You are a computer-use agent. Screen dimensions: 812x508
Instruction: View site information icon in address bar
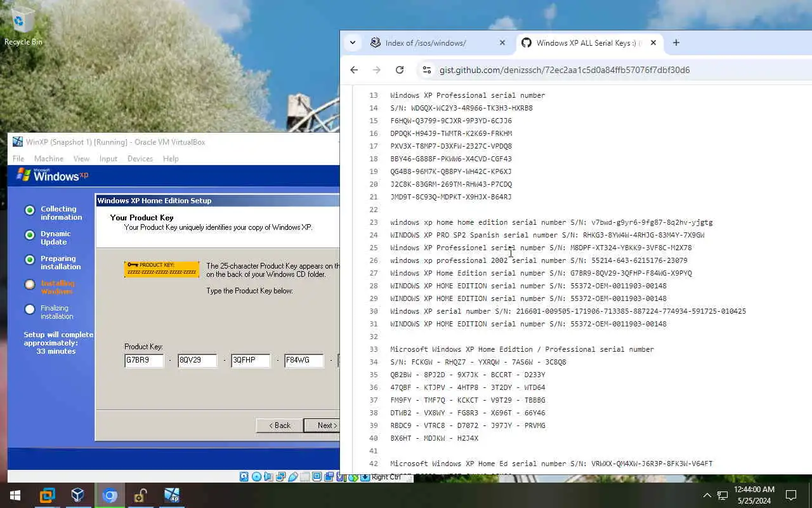427,70
